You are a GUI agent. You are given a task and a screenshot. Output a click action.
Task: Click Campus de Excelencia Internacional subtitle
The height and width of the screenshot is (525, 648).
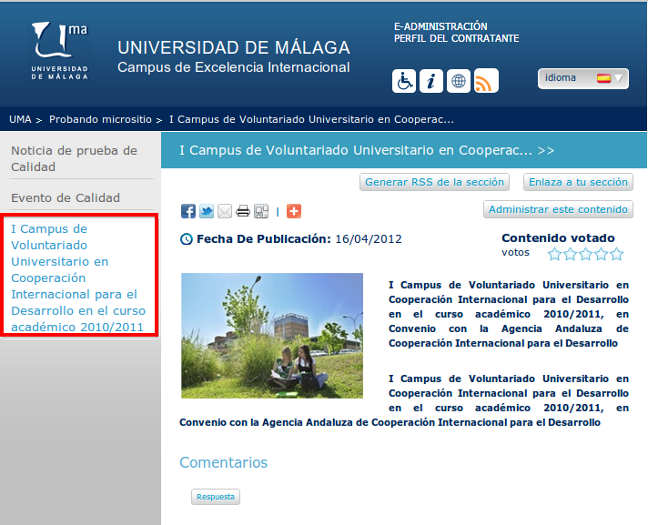pos(233,67)
